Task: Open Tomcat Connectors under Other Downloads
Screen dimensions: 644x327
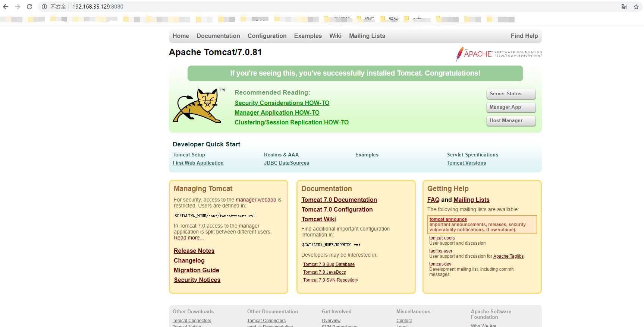Action: click(x=192, y=321)
